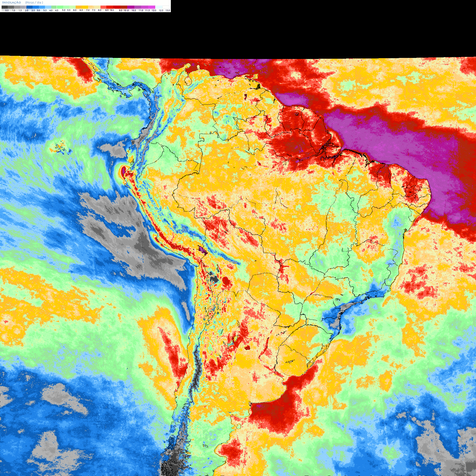Select the white swatch above 13.0
The height and width of the screenshot is (476, 476).
pos(166,7)
